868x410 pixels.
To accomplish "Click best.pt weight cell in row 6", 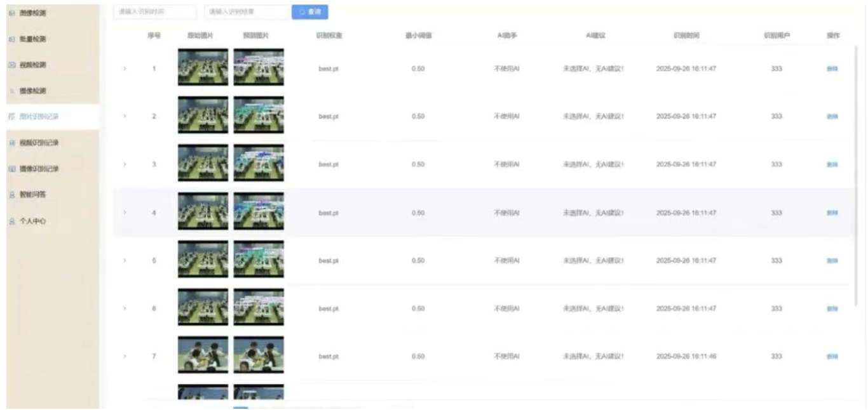I will click(x=329, y=309).
